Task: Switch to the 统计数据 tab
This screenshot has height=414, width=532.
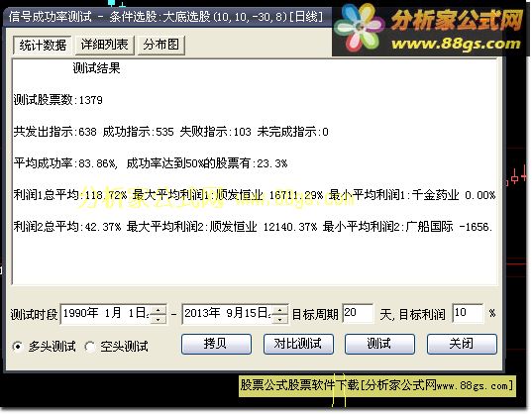Action: coord(43,45)
